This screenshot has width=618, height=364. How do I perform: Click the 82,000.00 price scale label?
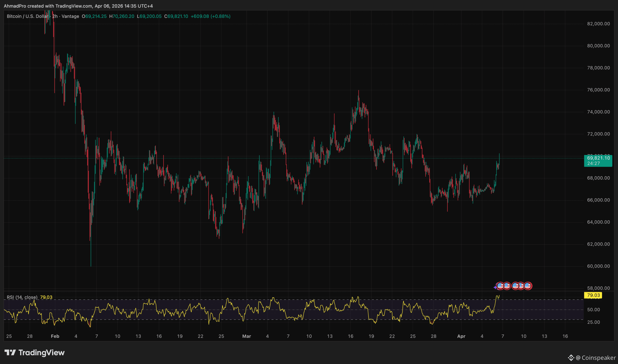pyautogui.click(x=598, y=24)
